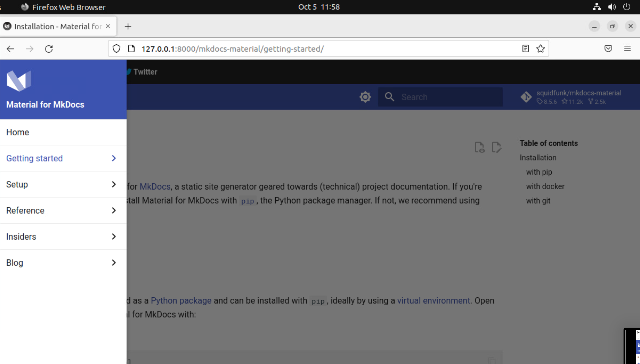Image resolution: width=640 pixels, height=364 pixels.
Task: Follow the Python package hyperlink
Action: (181, 301)
